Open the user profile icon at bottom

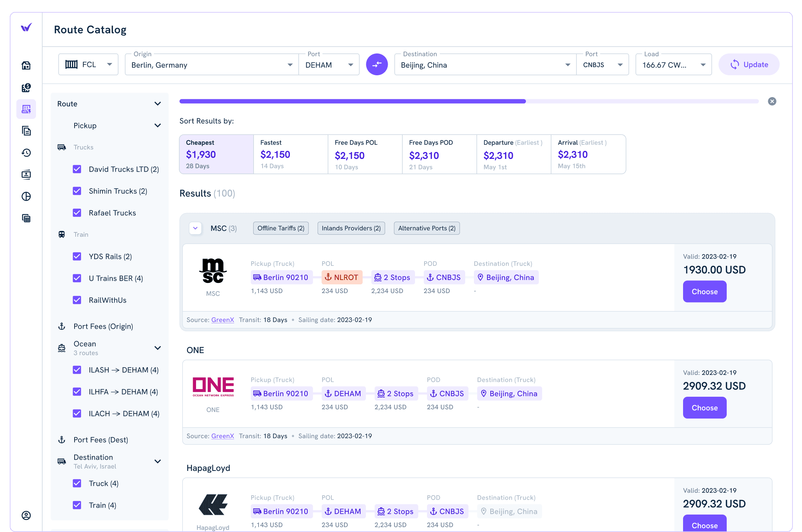26,515
